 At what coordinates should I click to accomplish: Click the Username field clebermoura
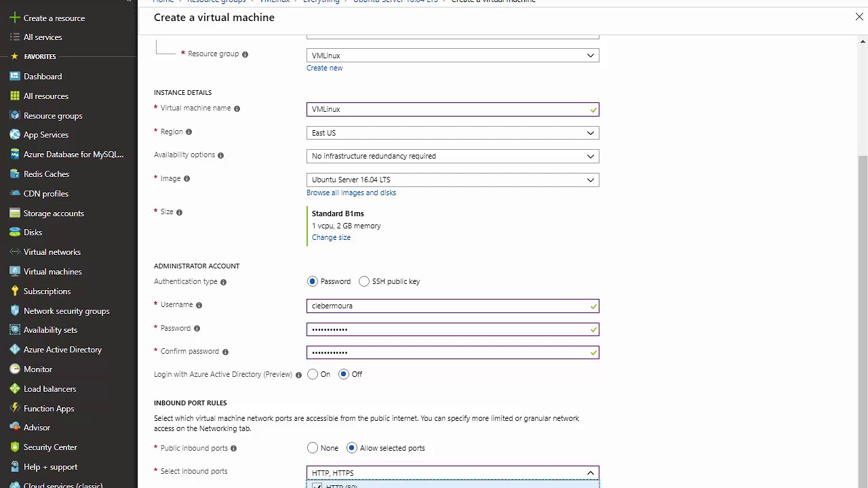pos(452,306)
